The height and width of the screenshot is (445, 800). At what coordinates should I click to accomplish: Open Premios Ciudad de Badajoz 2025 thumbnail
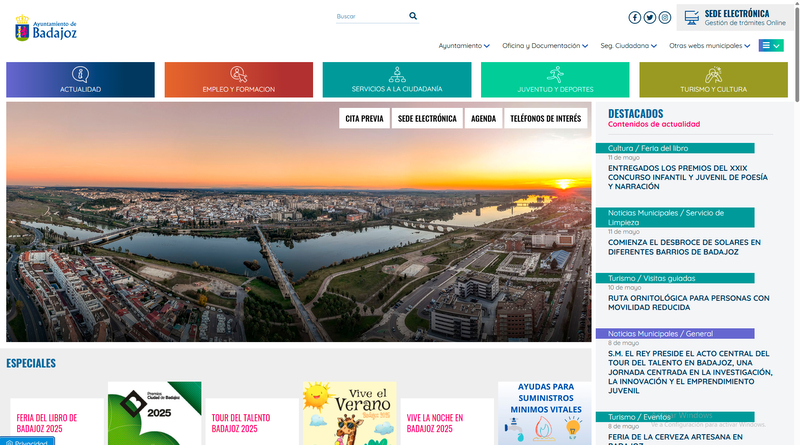pos(155,413)
